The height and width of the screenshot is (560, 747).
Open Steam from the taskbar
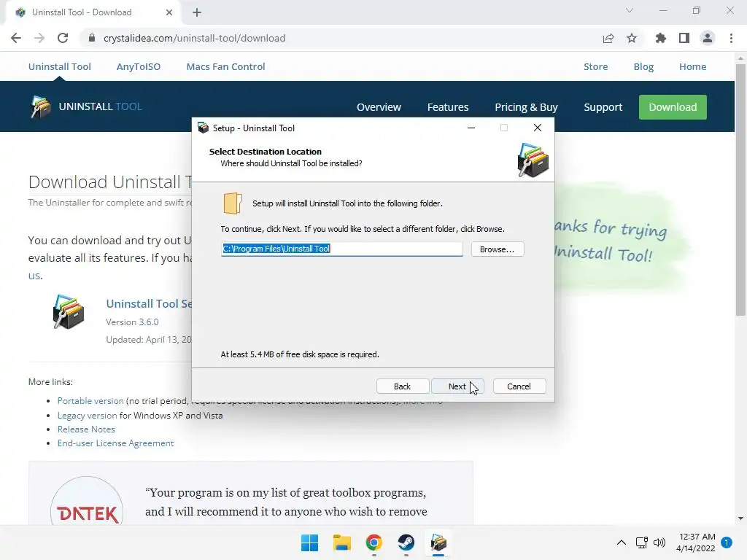click(x=406, y=542)
